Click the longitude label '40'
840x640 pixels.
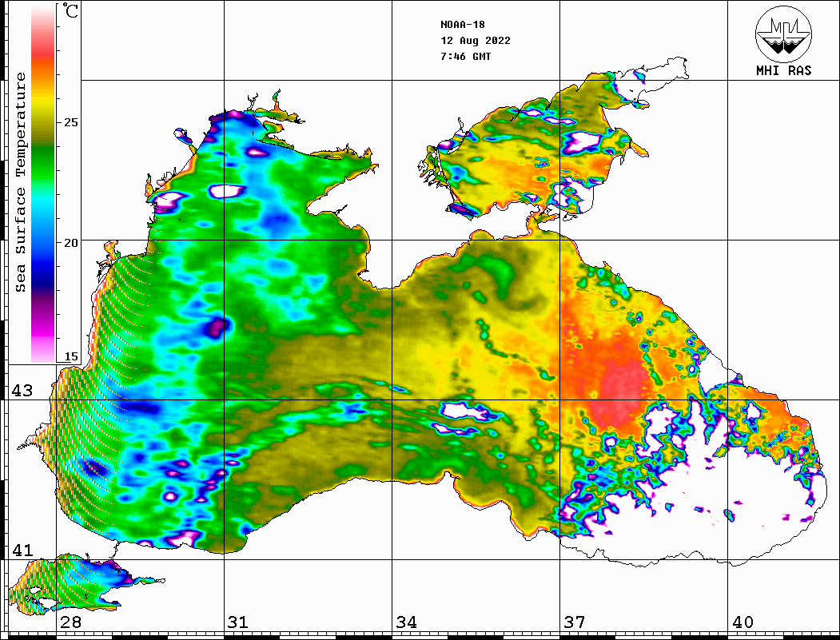tap(742, 622)
